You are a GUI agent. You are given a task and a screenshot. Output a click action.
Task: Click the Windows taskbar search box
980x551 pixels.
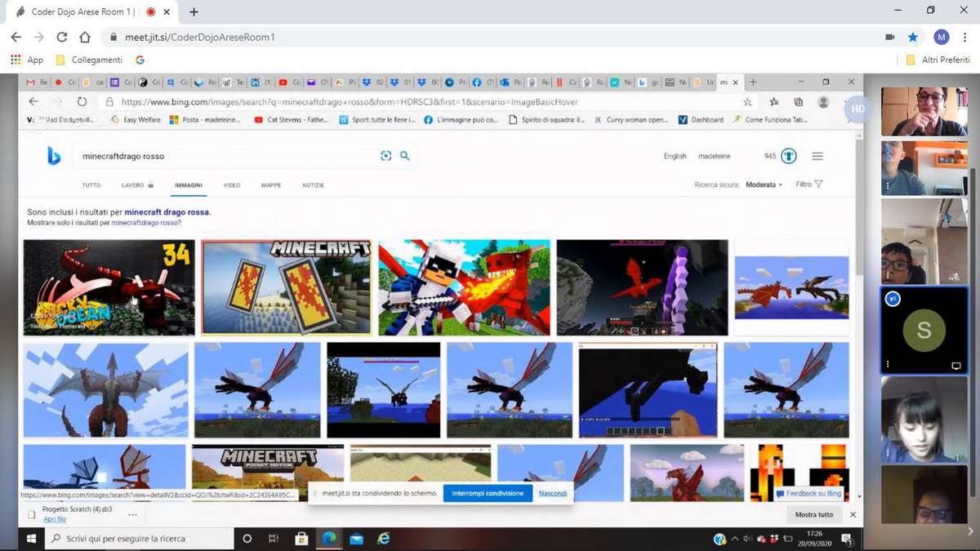click(x=139, y=539)
